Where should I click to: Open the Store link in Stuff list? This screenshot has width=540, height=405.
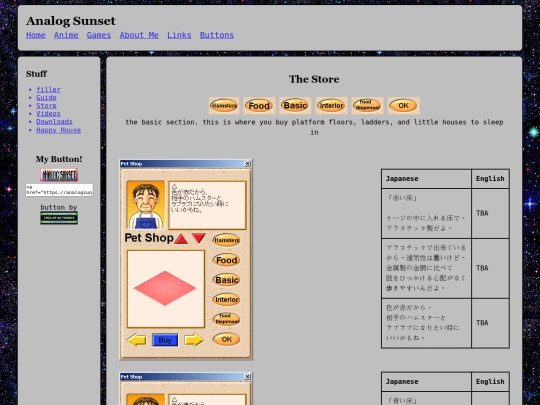pyautogui.click(x=46, y=106)
